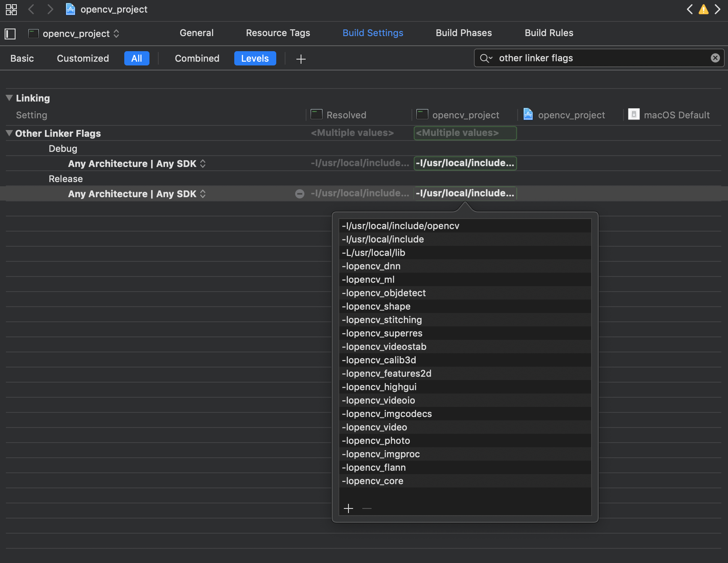Show Basic build settings
This screenshot has width=728, height=563.
point(22,58)
